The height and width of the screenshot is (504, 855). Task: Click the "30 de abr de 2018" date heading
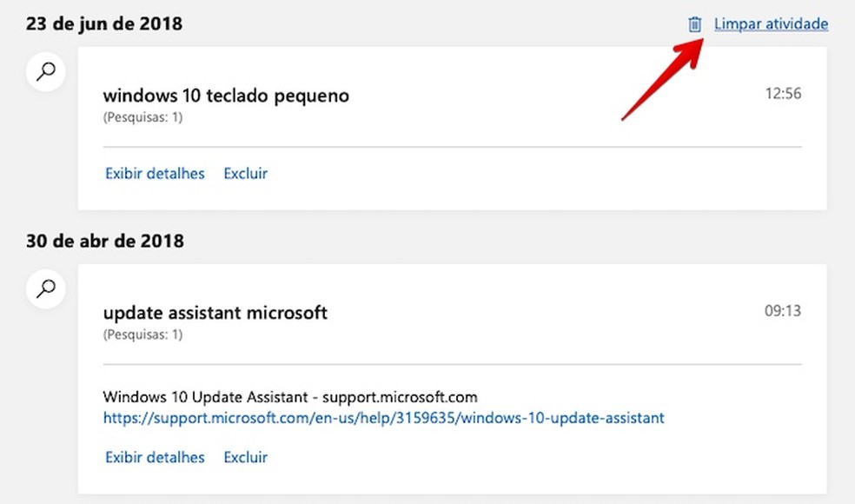tap(105, 241)
